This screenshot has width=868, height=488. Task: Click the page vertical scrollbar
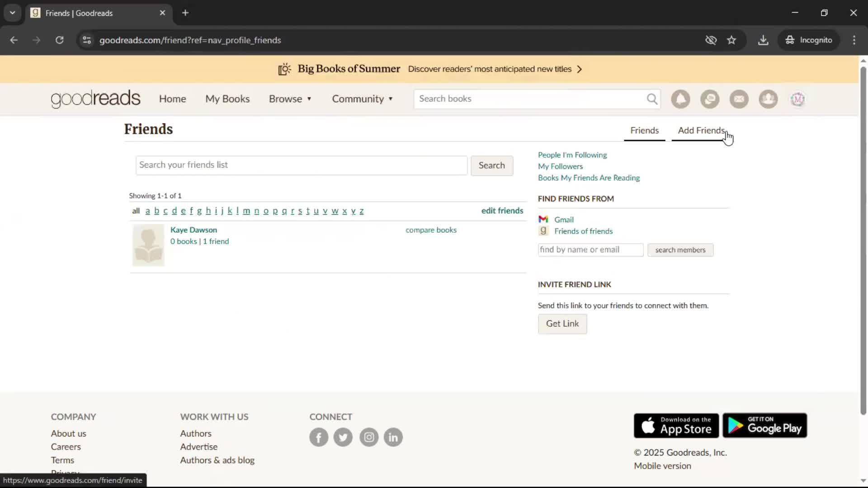coord(863,240)
